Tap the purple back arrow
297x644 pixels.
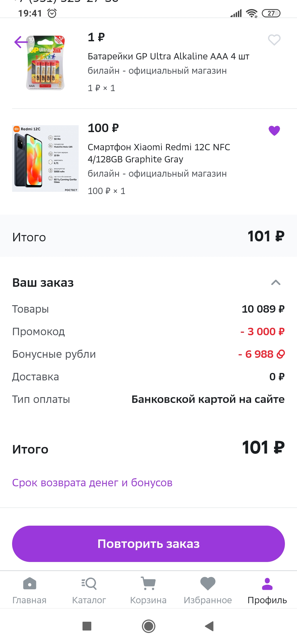(x=21, y=42)
